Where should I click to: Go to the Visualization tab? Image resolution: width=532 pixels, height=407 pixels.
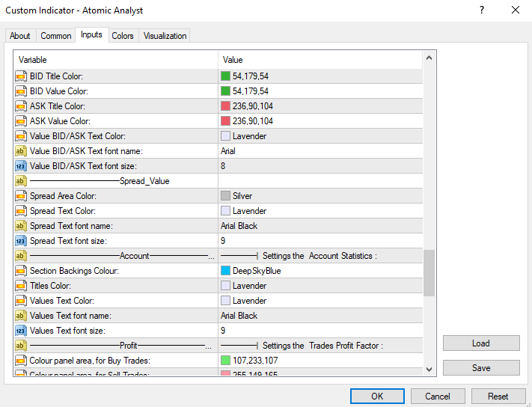pyautogui.click(x=165, y=36)
